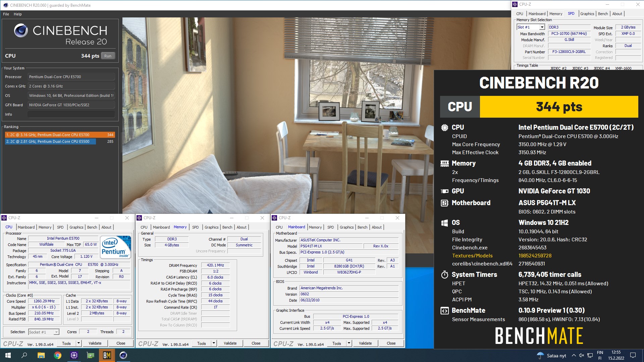The image size is (644, 362).
Task: Expand Tools dropdown arrow in Mainboard window
Action: coord(349,343)
